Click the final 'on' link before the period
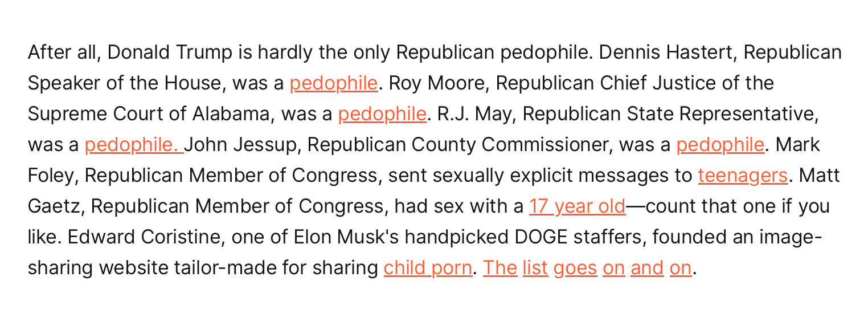This screenshot has height=309, width=868. tap(680, 268)
